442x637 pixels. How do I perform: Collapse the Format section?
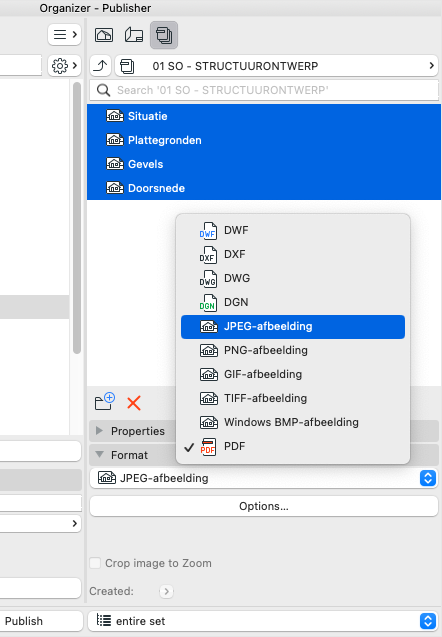(100, 455)
